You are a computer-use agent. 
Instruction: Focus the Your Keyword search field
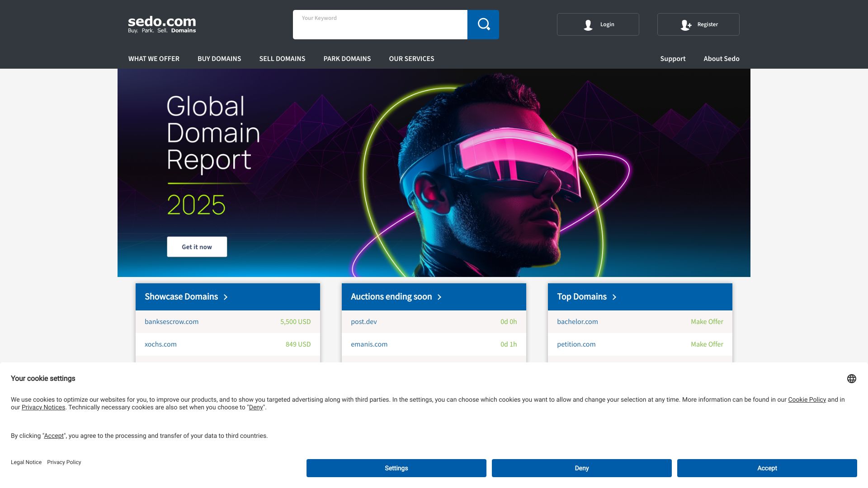click(x=380, y=24)
